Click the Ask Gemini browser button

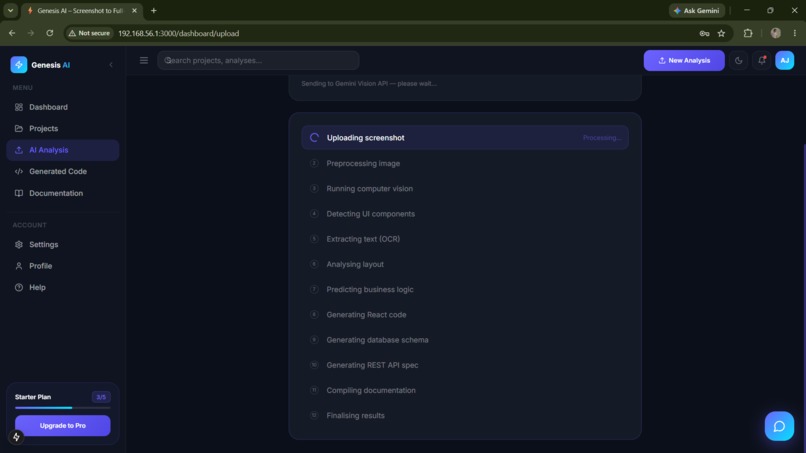(697, 10)
